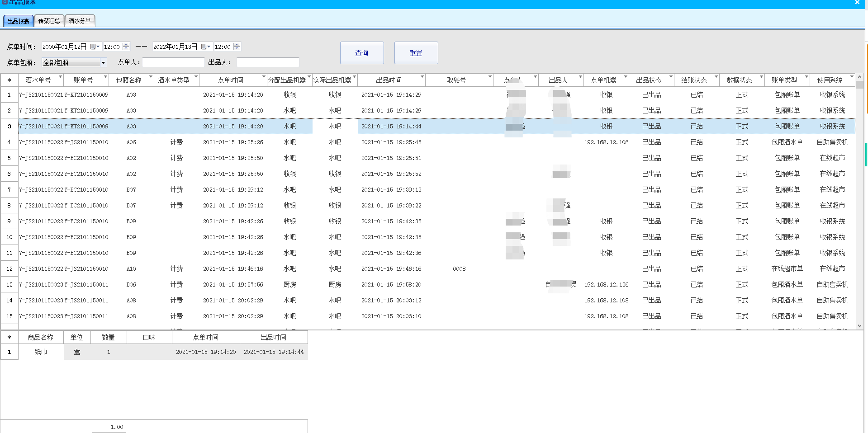Focus the 点单人 input field
This screenshot has width=868, height=433.
[x=174, y=62]
